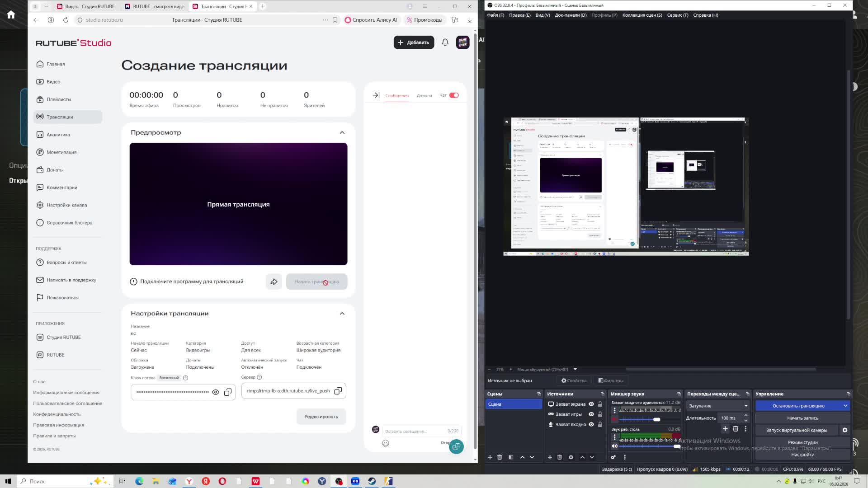Click the share stream arrow icon
Screen dimensions: 868x488
tap(274, 282)
